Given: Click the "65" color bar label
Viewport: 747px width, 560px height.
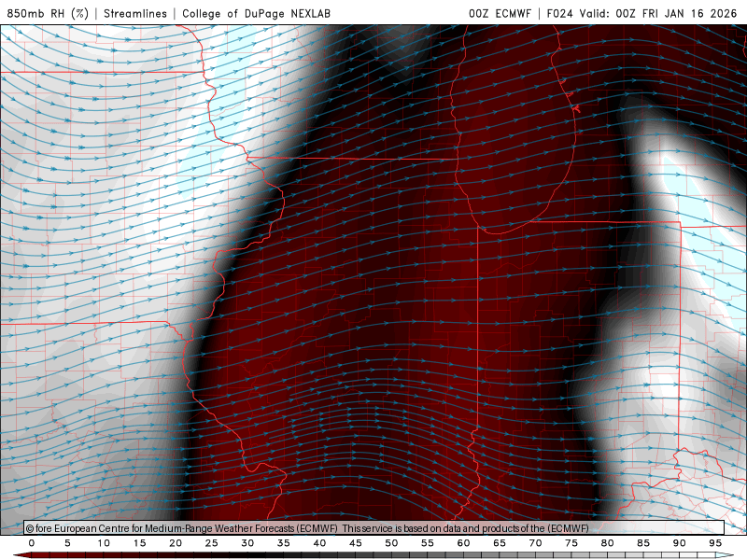Looking at the screenshot, I should [x=500, y=543].
